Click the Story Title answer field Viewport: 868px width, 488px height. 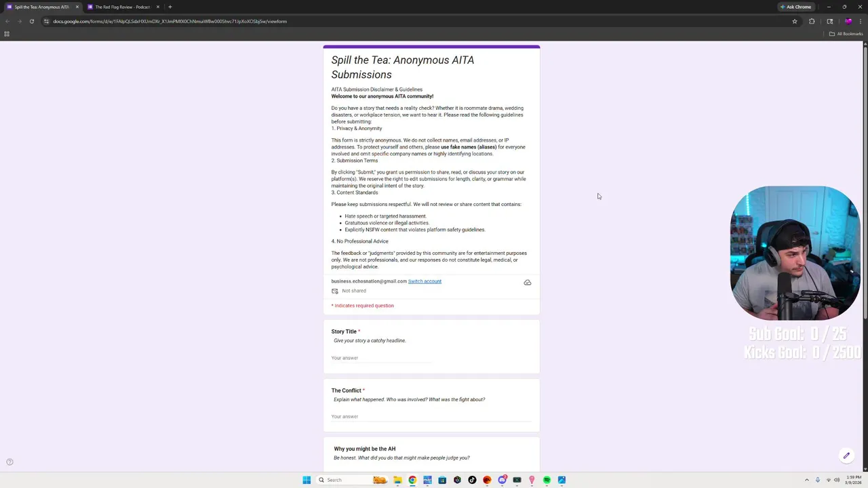click(x=381, y=358)
